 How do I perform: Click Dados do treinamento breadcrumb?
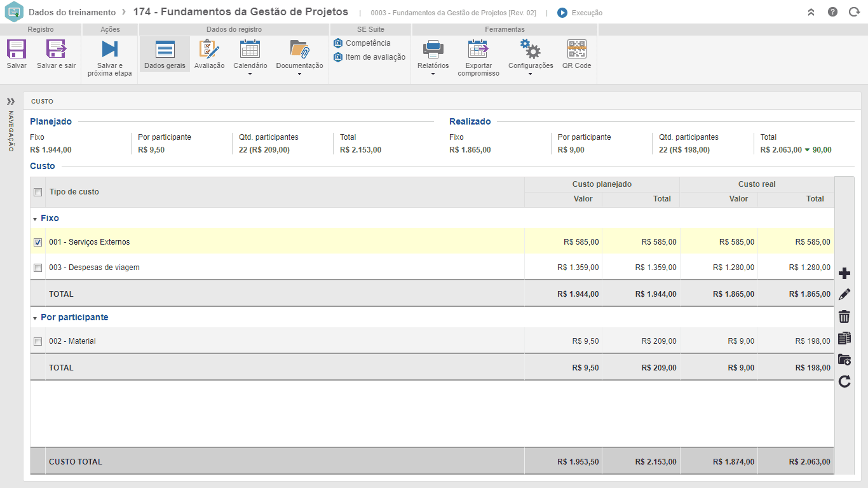[72, 12]
